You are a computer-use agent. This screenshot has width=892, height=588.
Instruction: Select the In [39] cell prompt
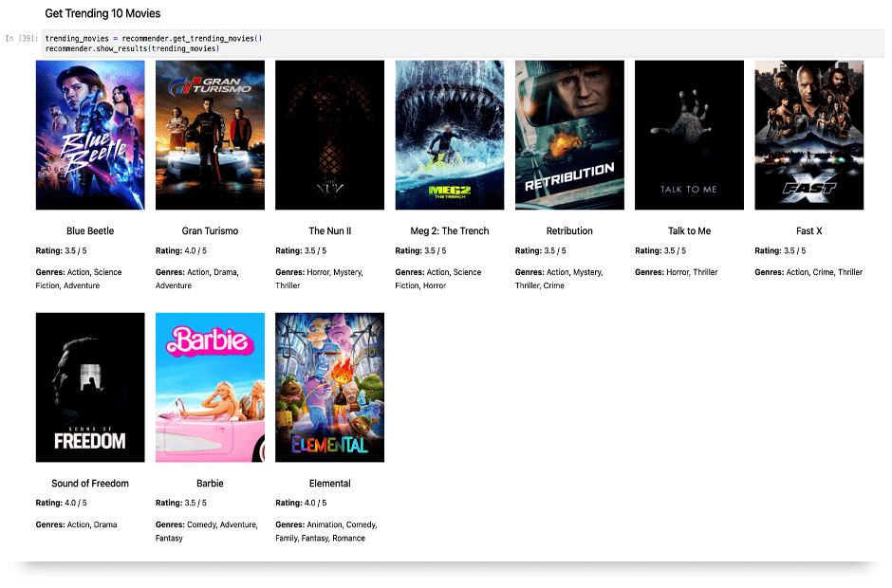tap(22, 39)
